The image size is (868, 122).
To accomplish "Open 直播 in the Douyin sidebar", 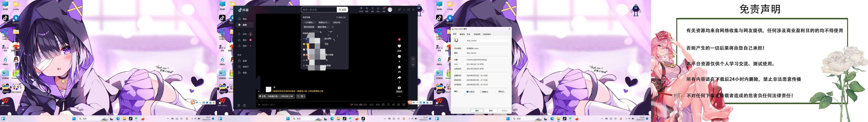I will [x=245, y=61].
